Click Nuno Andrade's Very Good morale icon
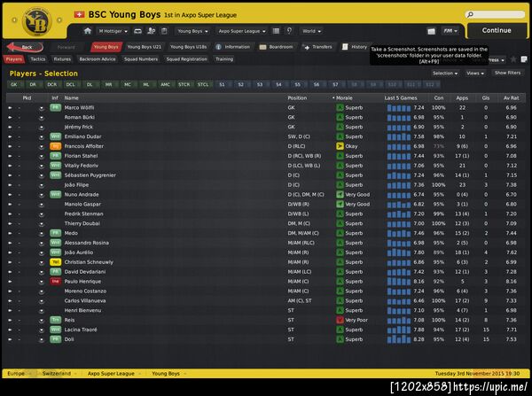This screenshot has width=532, height=396. pyautogui.click(x=340, y=195)
